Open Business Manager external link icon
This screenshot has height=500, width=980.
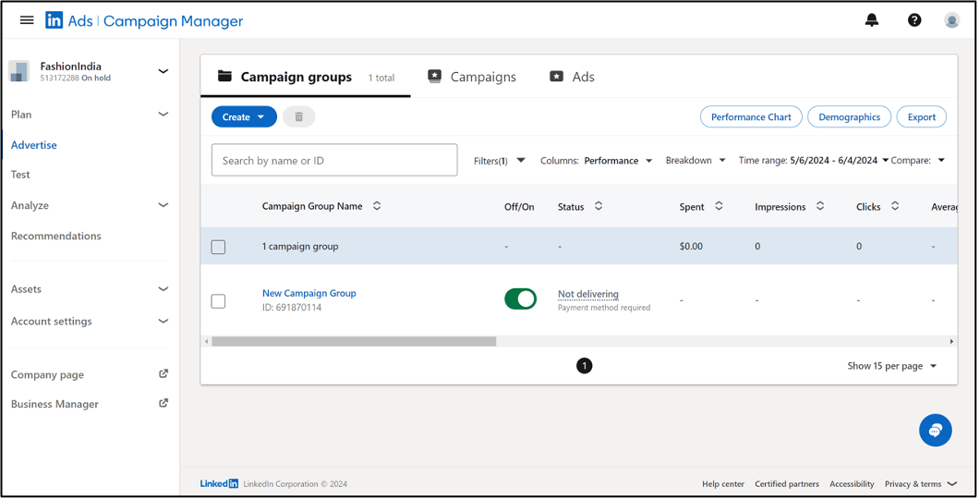[163, 404]
